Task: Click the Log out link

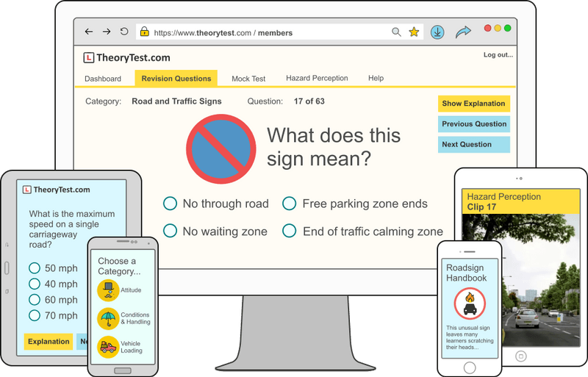Action: [x=498, y=55]
